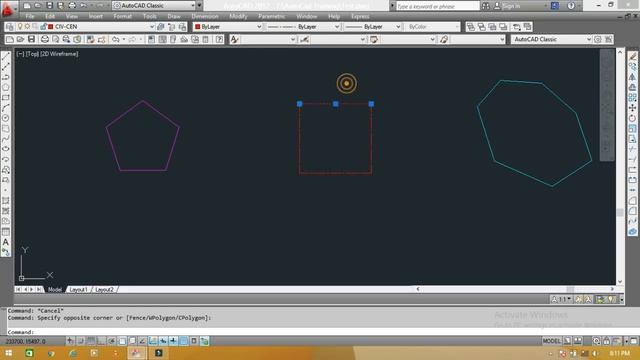Open the AutoCAD application menu button
The image size is (640, 360).
coord(7,9)
